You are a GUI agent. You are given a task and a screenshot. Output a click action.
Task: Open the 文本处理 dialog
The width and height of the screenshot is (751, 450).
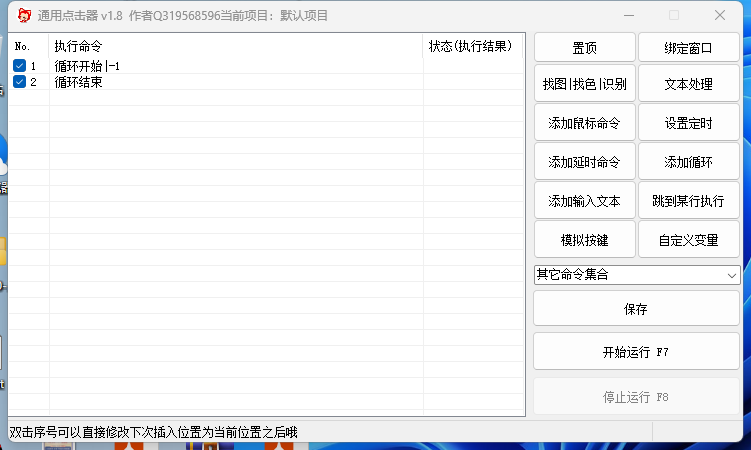[x=688, y=84]
